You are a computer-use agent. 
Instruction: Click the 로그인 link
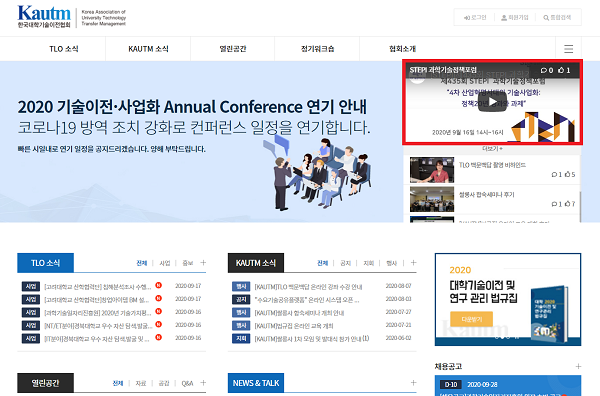click(475, 18)
